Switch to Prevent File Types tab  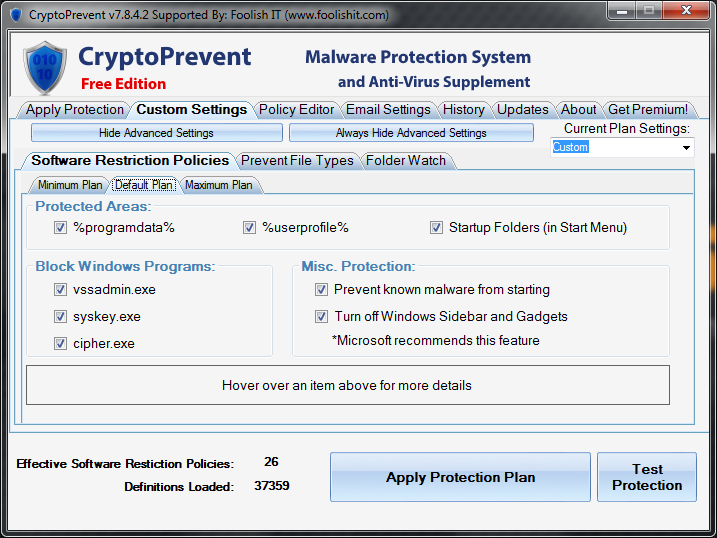click(297, 161)
